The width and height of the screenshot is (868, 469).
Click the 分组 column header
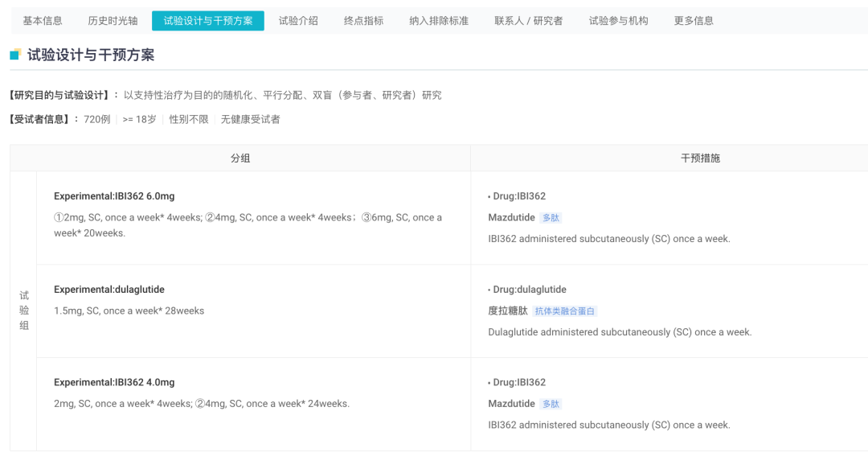pos(240,158)
